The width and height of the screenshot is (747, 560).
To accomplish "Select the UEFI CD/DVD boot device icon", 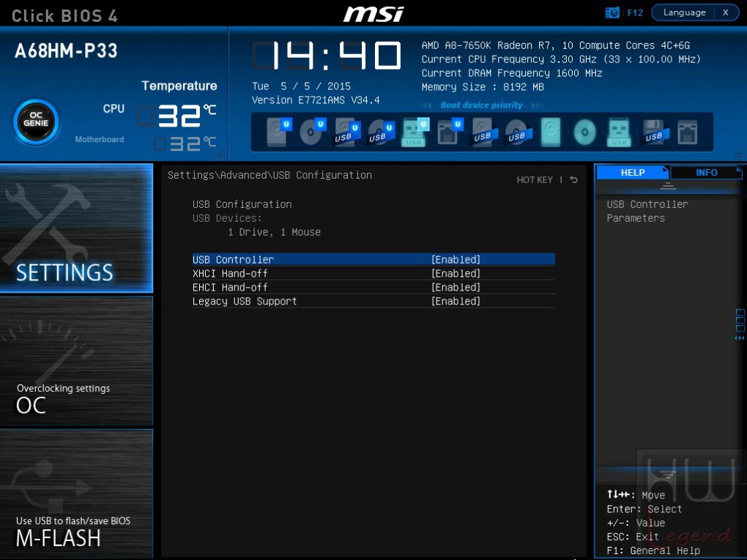I will tap(312, 132).
